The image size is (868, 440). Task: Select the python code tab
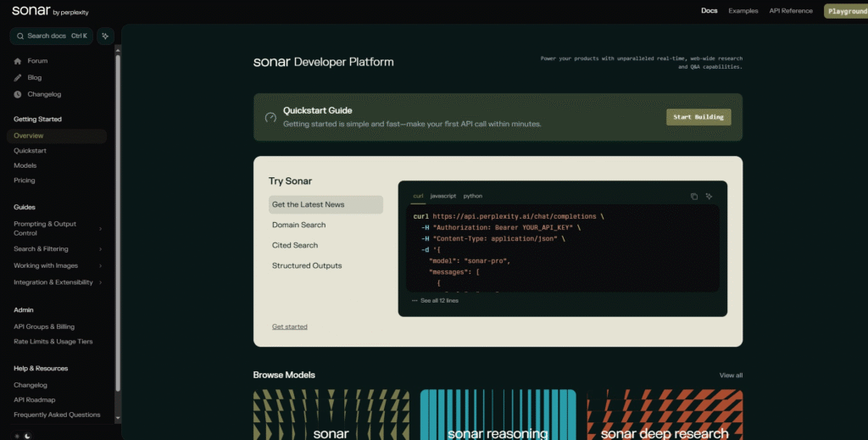pos(473,196)
